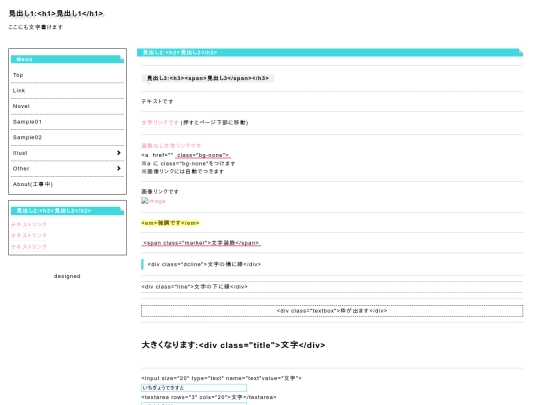Click the dashed textbox div example
Screen dimensions: 540x405
point(332,311)
